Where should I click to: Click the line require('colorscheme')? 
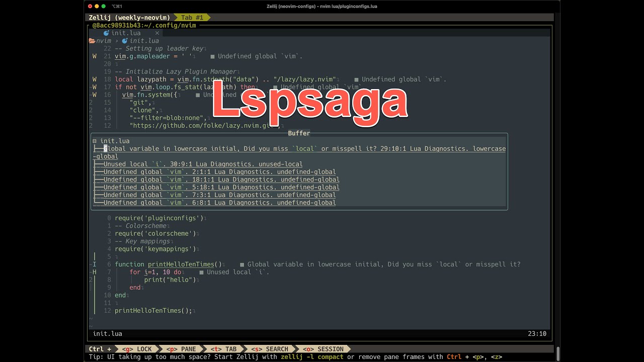[155, 234]
